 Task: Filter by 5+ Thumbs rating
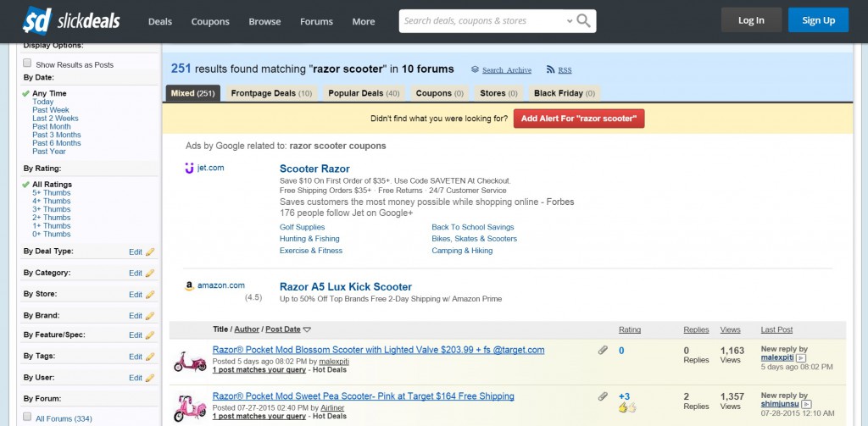point(52,192)
